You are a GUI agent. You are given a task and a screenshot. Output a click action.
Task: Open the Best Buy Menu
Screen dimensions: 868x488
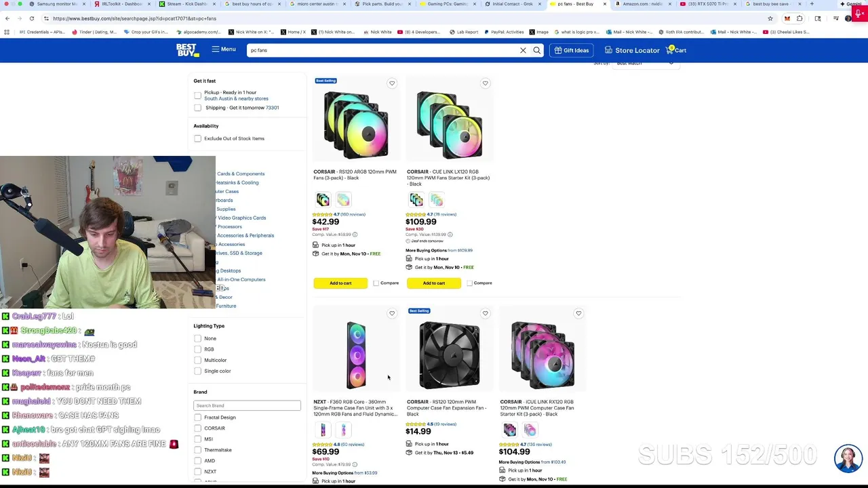pos(224,49)
